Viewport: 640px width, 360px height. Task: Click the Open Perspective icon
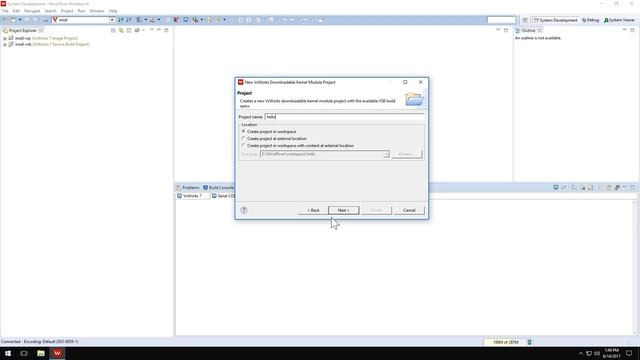[x=525, y=20]
